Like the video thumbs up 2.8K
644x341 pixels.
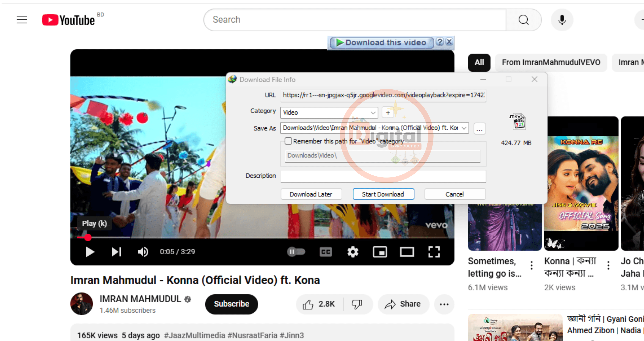pyautogui.click(x=319, y=304)
